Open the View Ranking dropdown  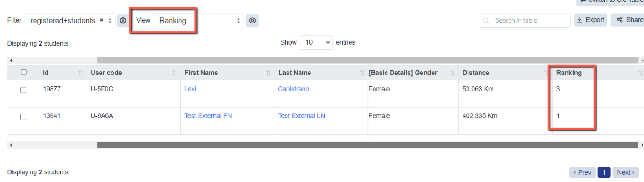(x=198, y=21)
